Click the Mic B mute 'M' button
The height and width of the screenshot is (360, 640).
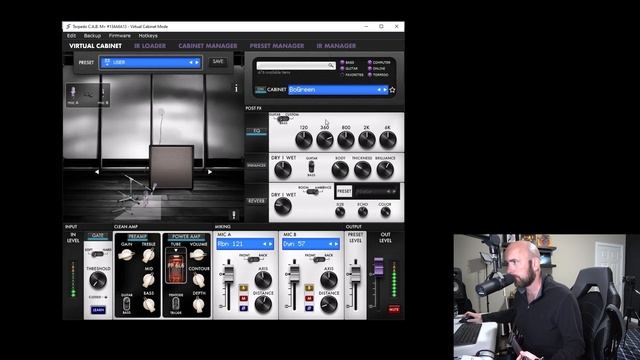point(309,298)
